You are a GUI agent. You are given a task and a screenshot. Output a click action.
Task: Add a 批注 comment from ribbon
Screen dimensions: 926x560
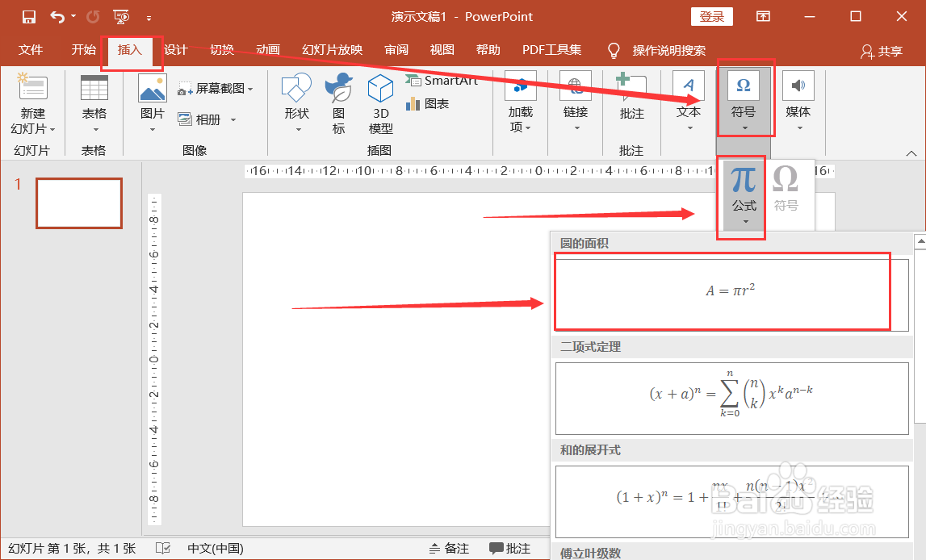[x=631, y=97]
